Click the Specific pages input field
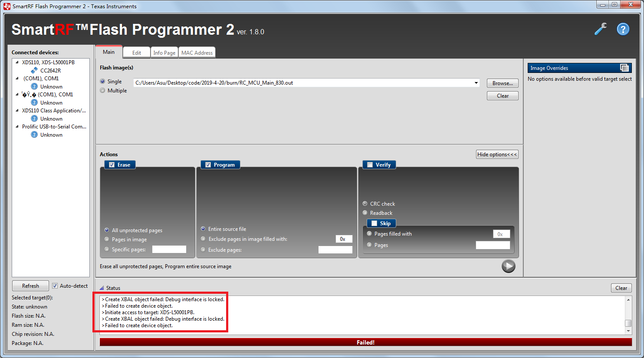Viewport: 644px width, 358px height. (x=169, y=249)
